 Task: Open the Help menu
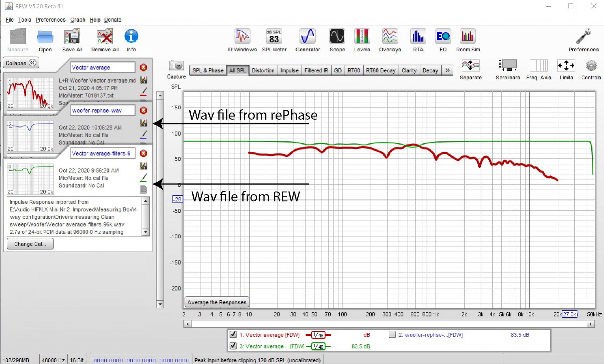[95, 20]
